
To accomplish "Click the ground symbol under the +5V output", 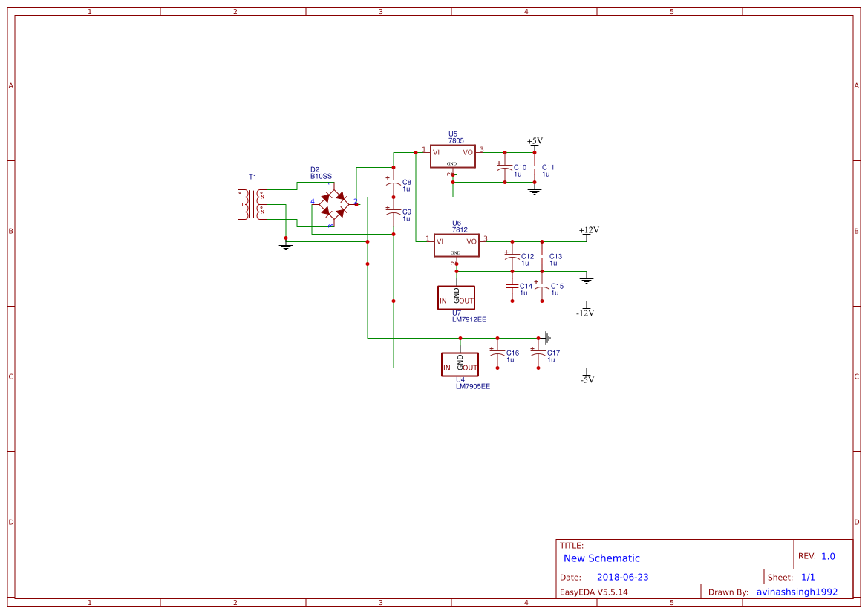I will tap(534, 191).
